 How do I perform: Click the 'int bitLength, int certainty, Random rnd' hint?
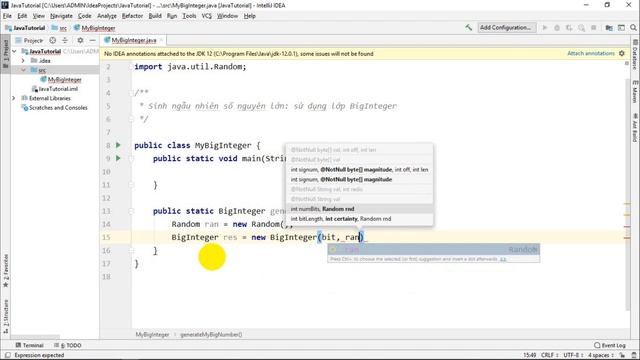click(360, 219)
